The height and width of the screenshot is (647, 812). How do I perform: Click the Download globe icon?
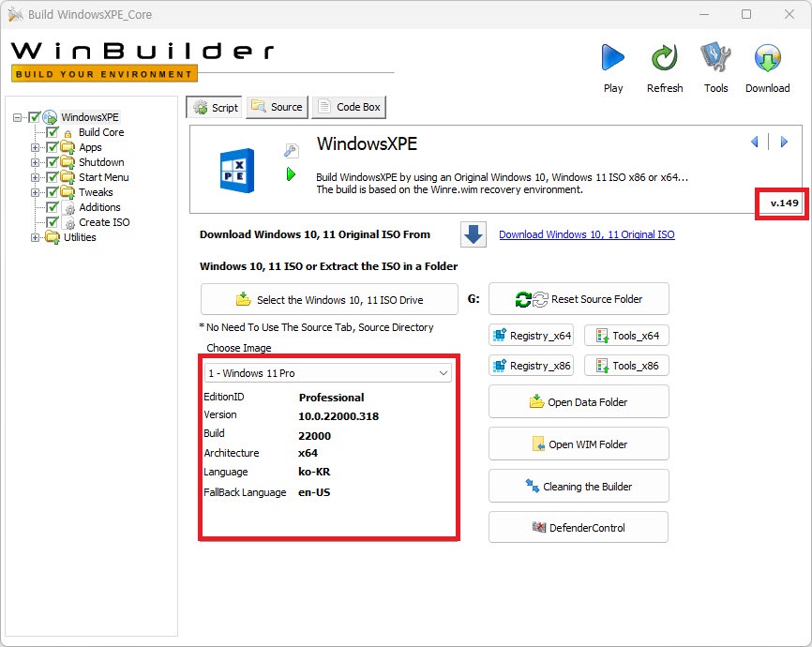[768, 57]
